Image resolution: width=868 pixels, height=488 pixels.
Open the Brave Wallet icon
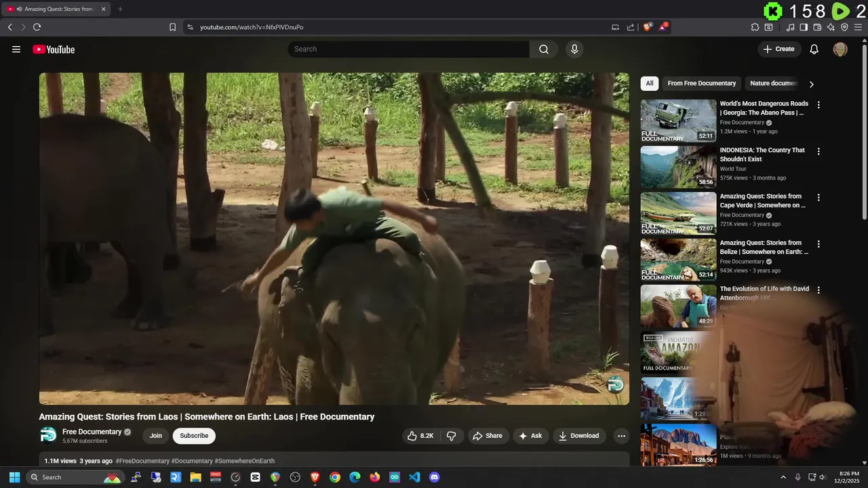coord(817,27)
